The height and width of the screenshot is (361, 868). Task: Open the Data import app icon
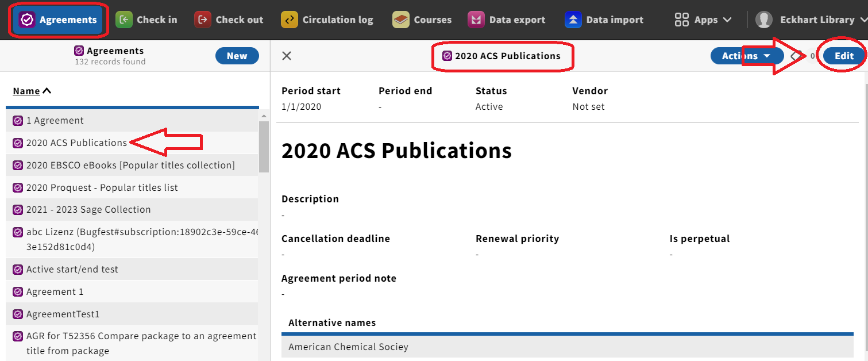coord(573,20)
